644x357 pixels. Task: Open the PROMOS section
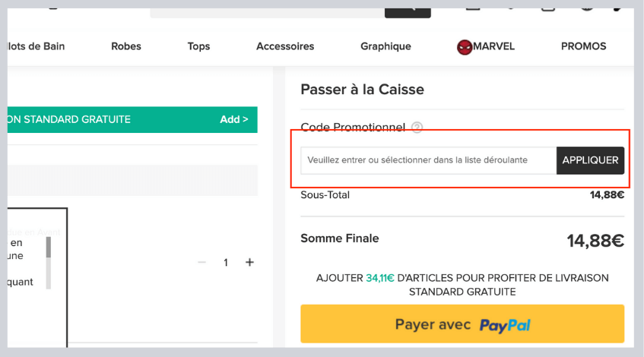coord(583,46)
